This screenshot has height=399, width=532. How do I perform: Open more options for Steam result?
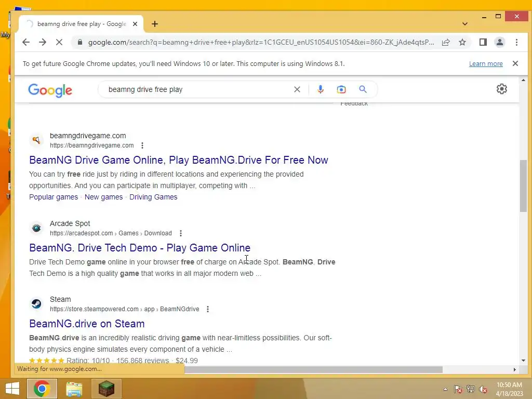[208, 310]
